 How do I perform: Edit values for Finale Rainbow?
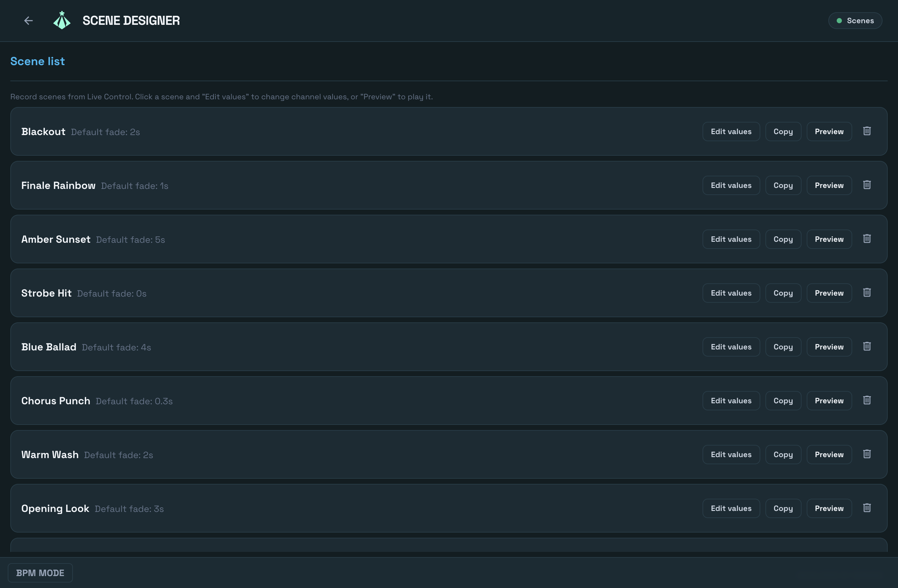731,186
